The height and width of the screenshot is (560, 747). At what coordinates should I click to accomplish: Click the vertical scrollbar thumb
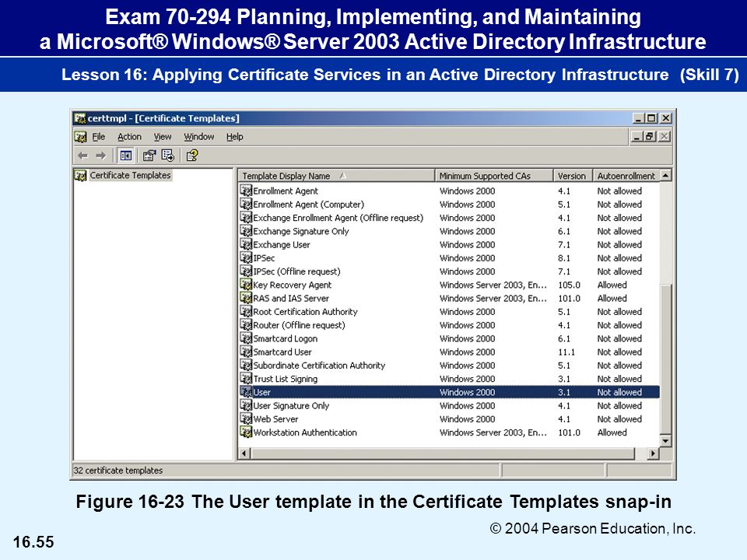point(665,359)
